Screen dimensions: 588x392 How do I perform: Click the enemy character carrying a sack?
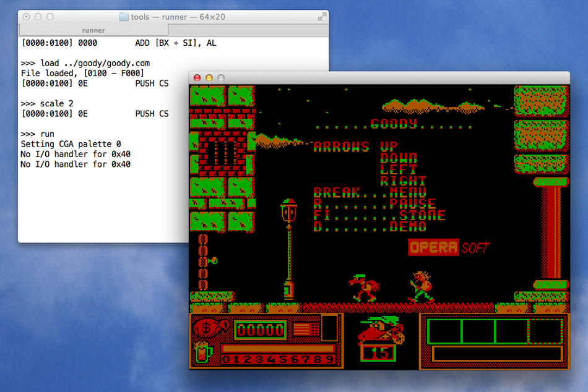422,287
